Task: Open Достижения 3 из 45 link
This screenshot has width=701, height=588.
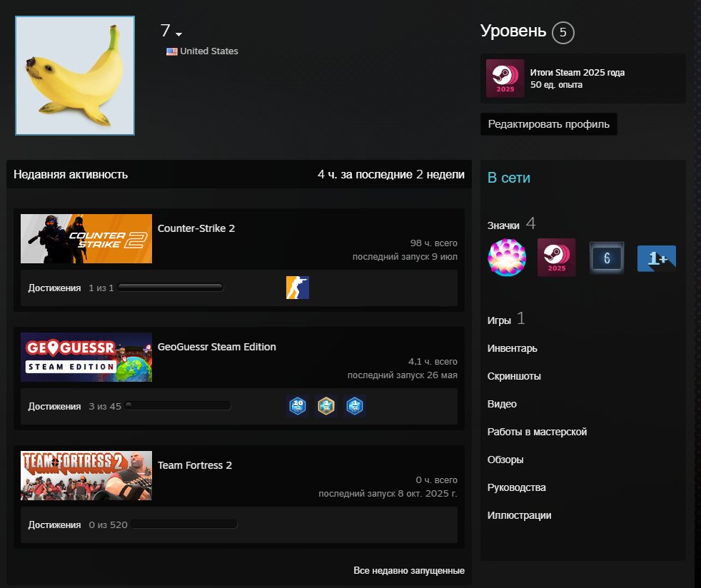Action: (75, 406)
